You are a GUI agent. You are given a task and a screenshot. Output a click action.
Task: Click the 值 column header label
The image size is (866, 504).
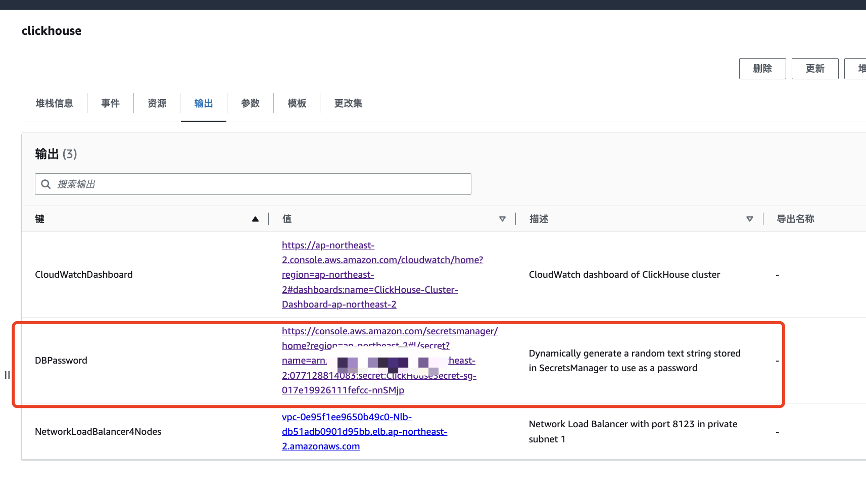tap(287, 219)
